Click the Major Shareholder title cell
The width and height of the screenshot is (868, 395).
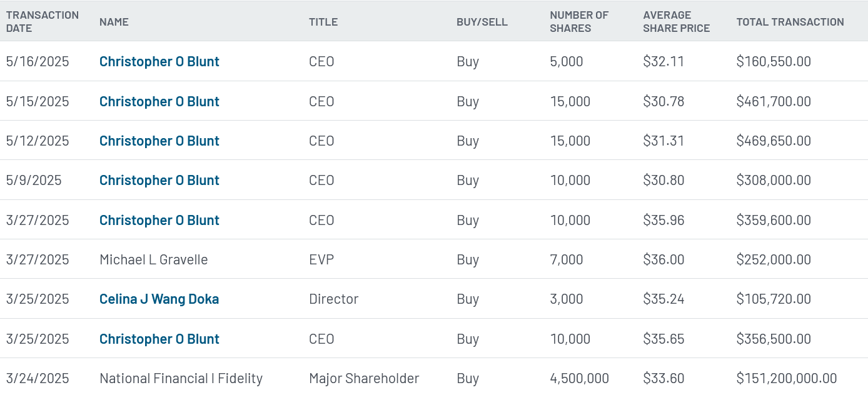click(364, 378)
